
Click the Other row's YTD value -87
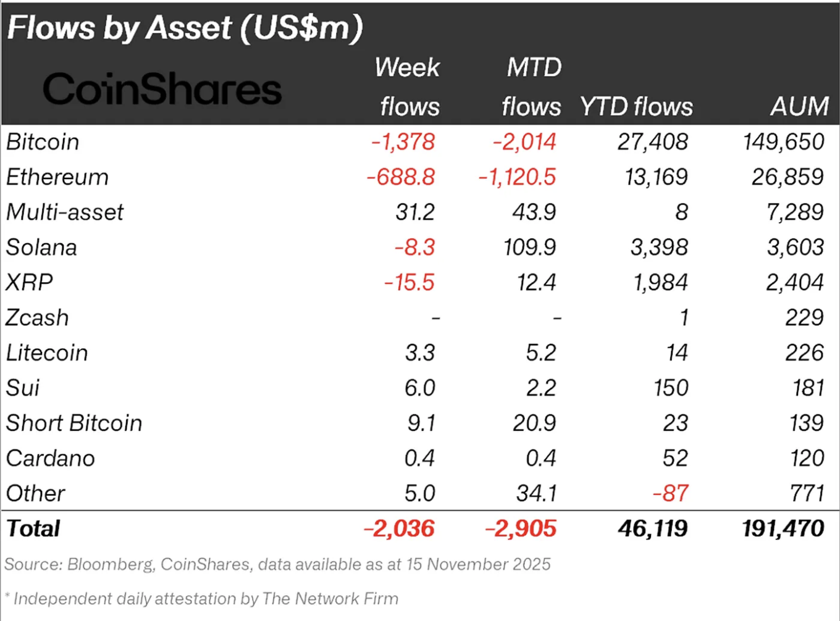670,494
